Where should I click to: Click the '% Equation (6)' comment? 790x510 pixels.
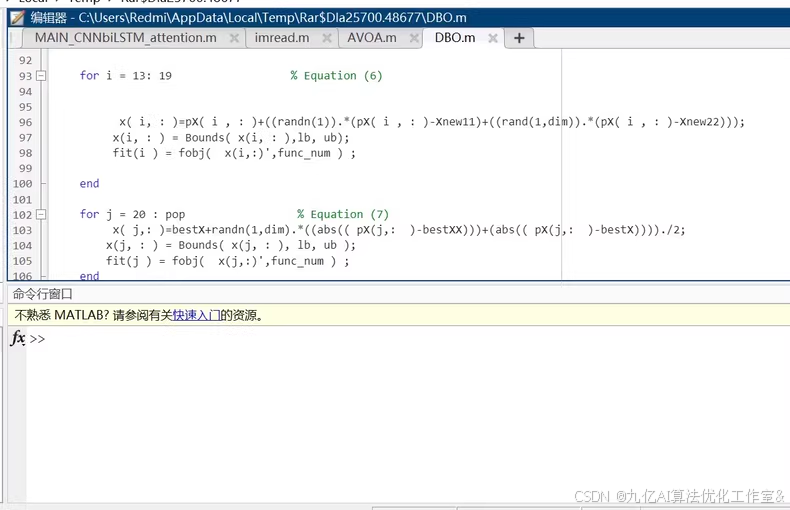tap(336, 76)
